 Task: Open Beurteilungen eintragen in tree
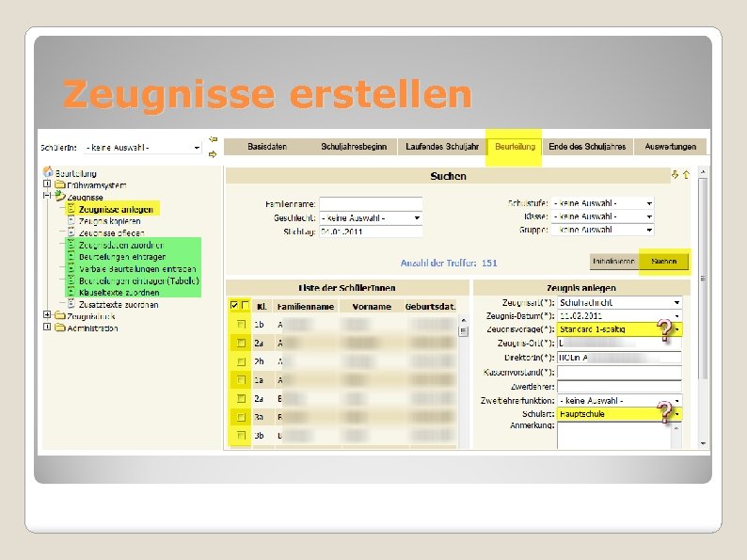click(122, 257)
